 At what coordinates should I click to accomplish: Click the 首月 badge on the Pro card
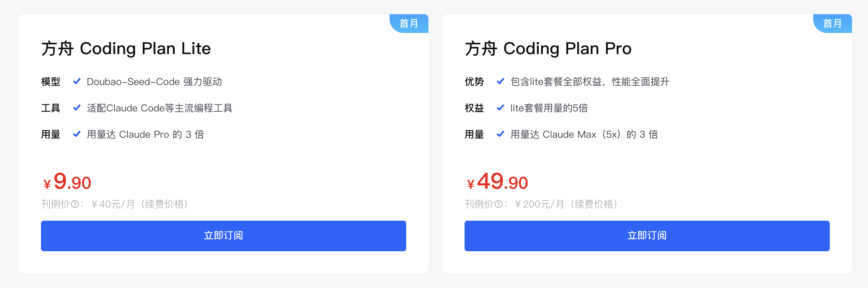tap(833, 24)
